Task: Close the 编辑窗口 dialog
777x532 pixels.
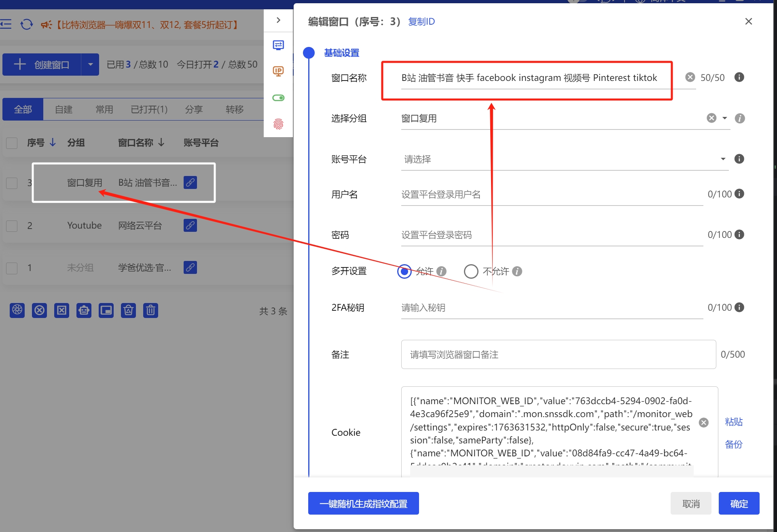Action: pos(749,21)
